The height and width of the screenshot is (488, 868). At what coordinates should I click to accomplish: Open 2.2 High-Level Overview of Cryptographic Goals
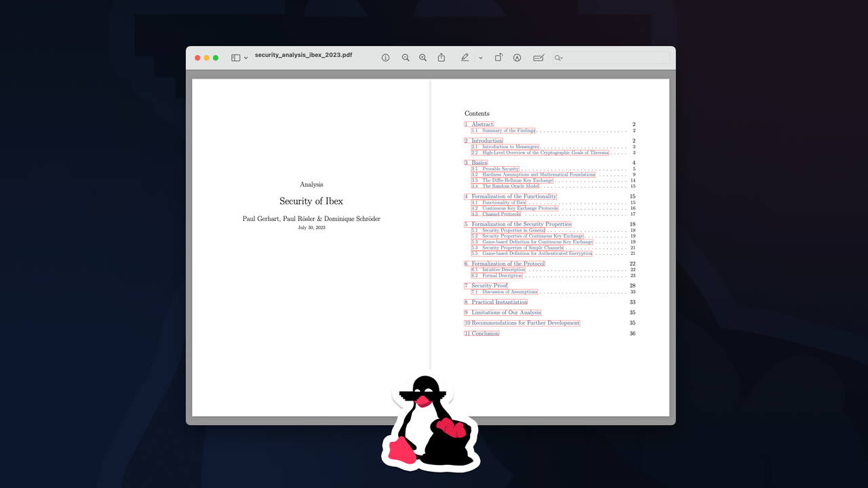pyautogui.click(x=540, y=152)
